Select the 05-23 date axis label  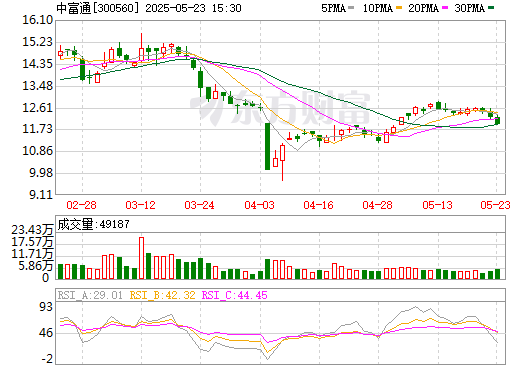(495, 205)
